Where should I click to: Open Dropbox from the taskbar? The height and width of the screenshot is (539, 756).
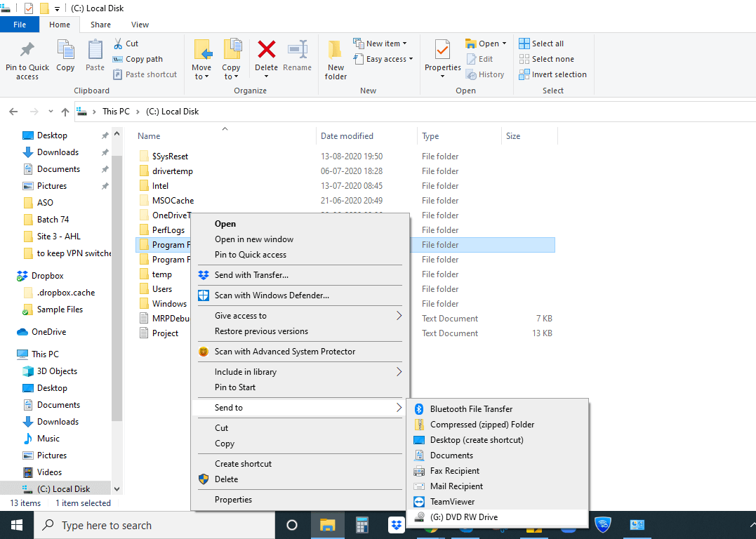click(x=397, y=524)
